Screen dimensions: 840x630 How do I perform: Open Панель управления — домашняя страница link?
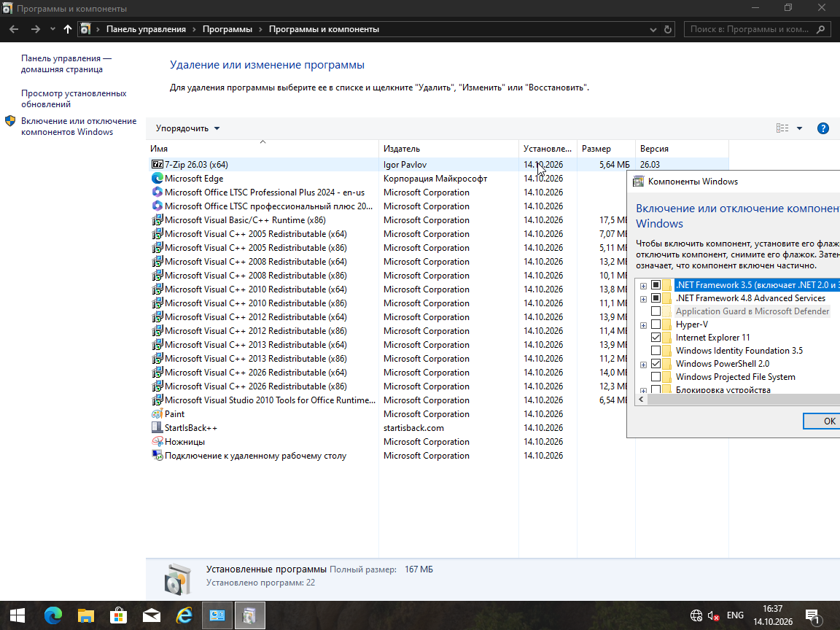point(66,63)
